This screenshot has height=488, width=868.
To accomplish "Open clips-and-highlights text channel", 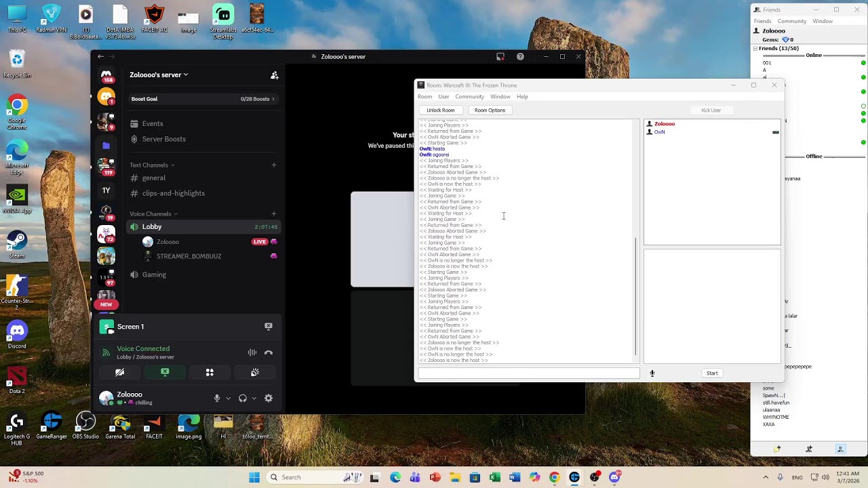I will [x=174, y=193].
